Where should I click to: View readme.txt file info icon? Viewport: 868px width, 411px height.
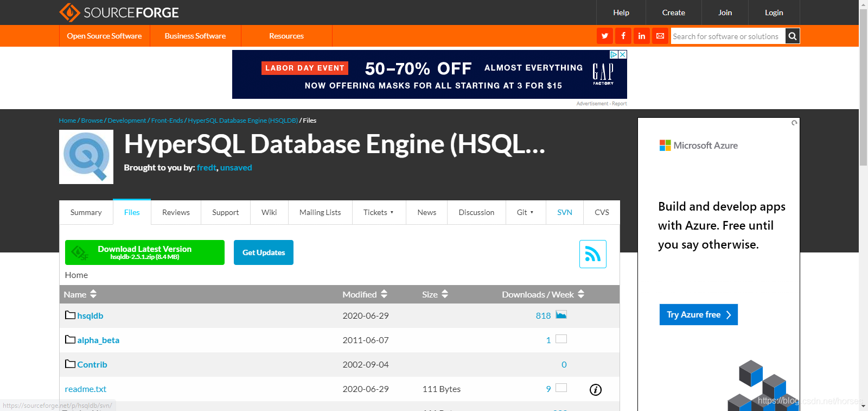pos(596,390)
